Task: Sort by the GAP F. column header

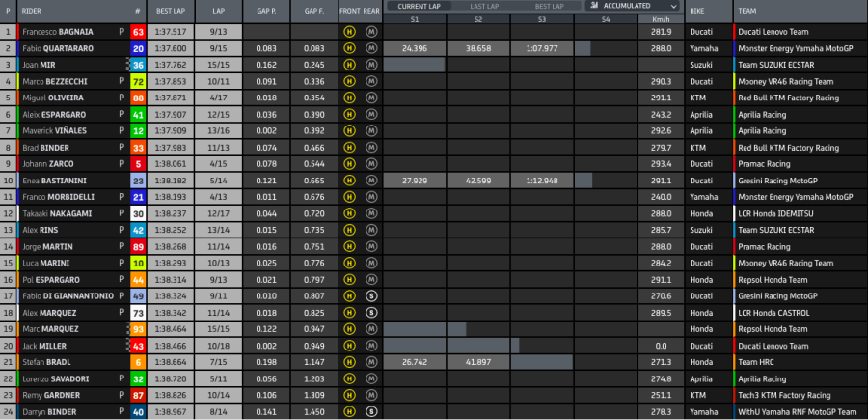Action: click(313, 13)
